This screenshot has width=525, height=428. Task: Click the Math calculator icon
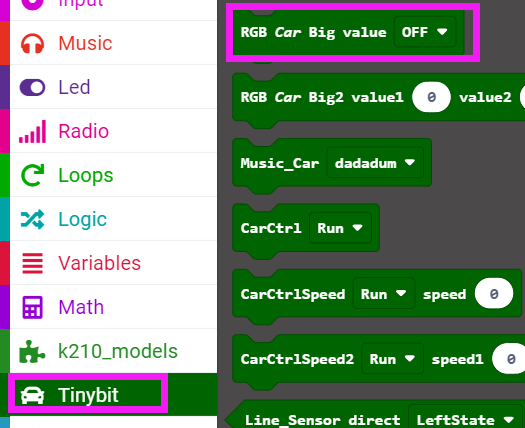coord(32,307)
